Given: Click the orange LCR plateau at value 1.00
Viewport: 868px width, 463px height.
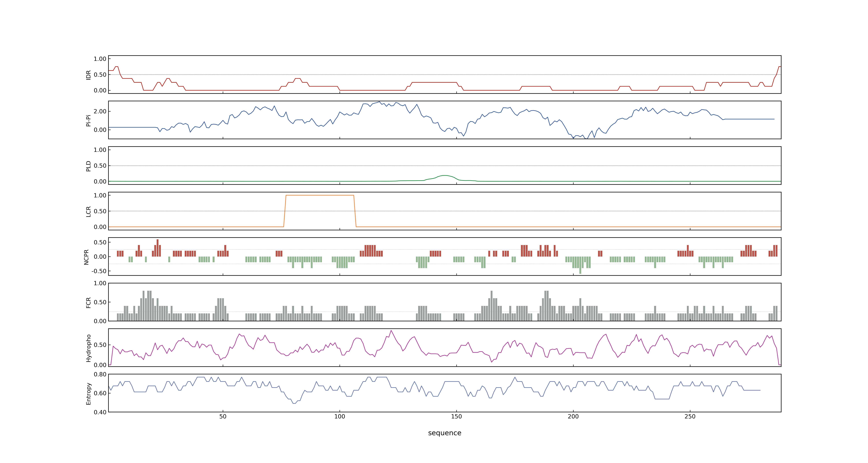Looking at the screenshot, I should pos(320,195).
